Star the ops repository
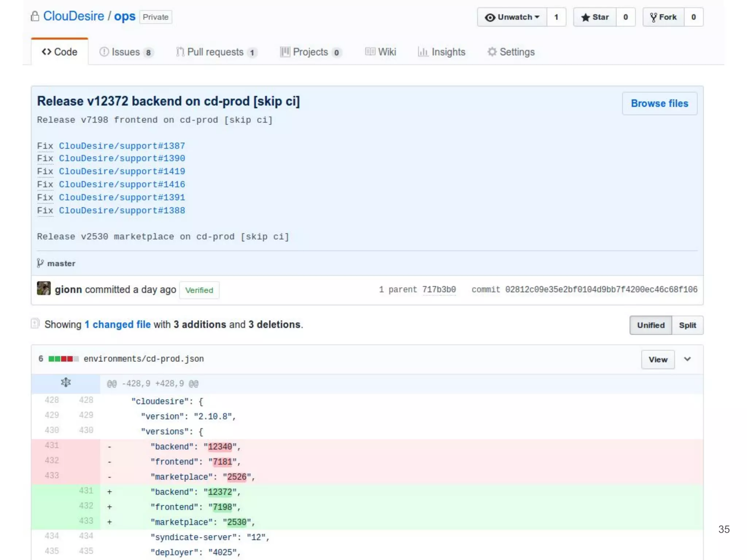 (595, 17)
